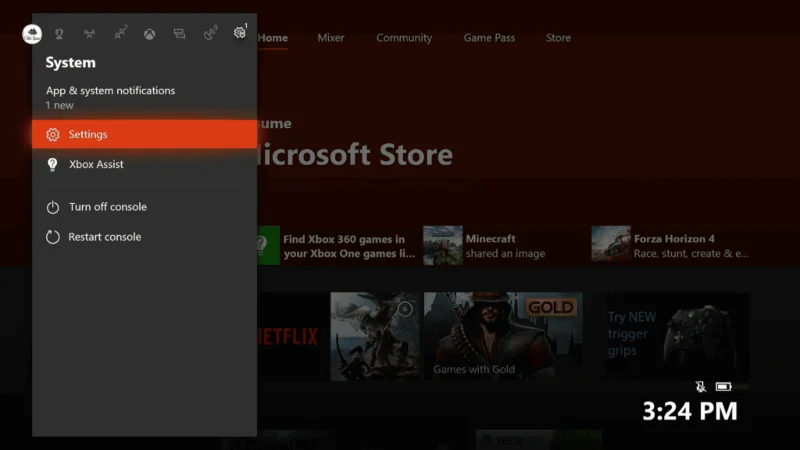The height and width of the screenshot is (450, 800).
Task: Open Xbox Assist
Action: 144,164
